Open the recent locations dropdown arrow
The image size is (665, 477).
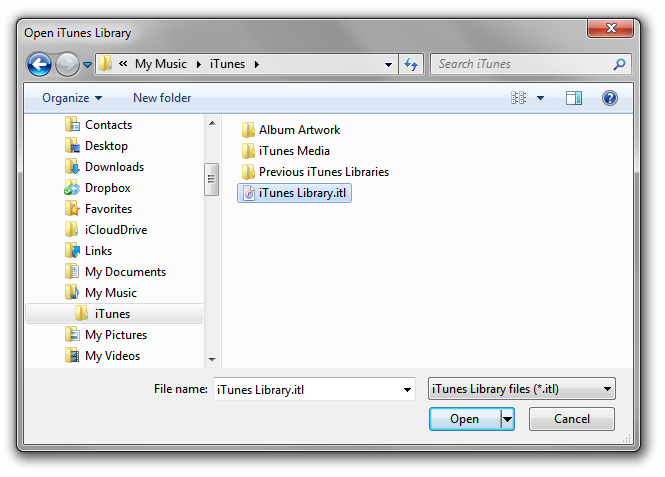(x=87, y=65)
